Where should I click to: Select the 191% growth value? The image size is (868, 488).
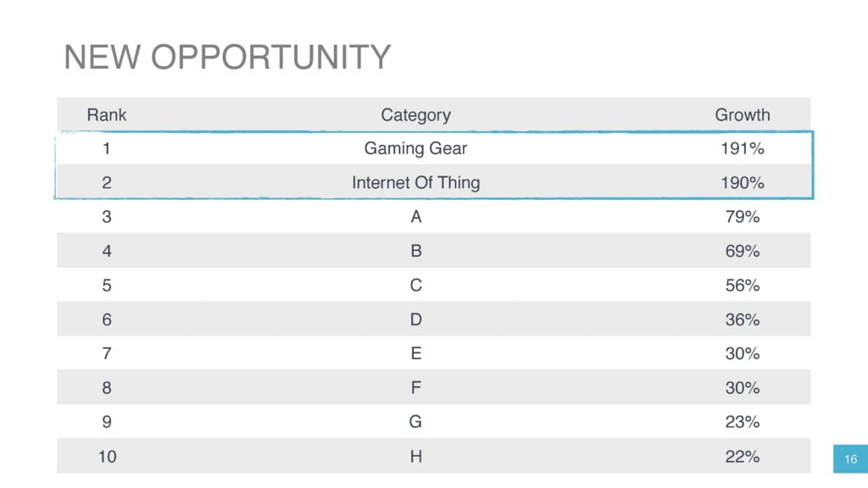[x=743, y=148]
